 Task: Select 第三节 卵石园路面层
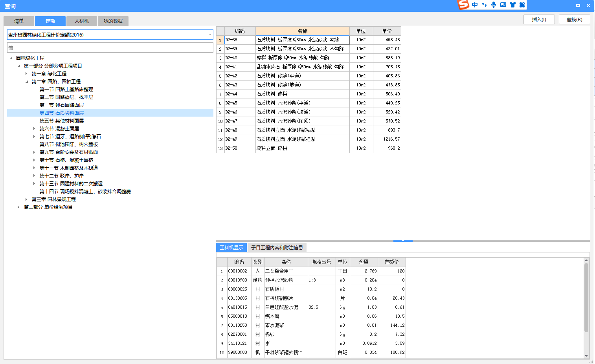tap(62, 105)
